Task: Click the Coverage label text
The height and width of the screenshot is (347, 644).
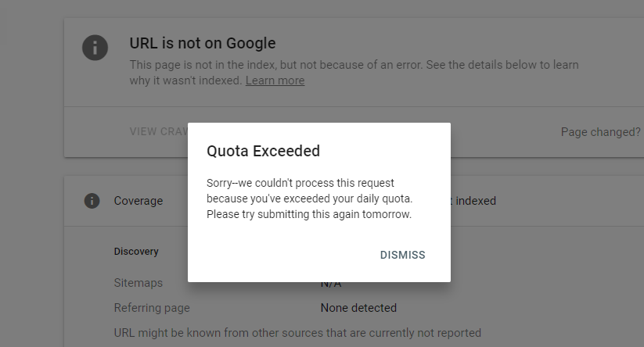Action: pos(138,201)
